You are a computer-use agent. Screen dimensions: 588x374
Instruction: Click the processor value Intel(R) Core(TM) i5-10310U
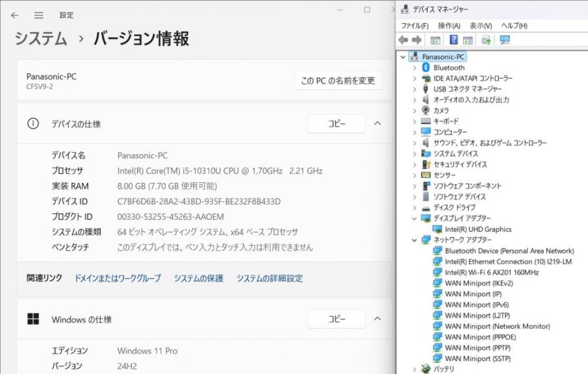220,171
